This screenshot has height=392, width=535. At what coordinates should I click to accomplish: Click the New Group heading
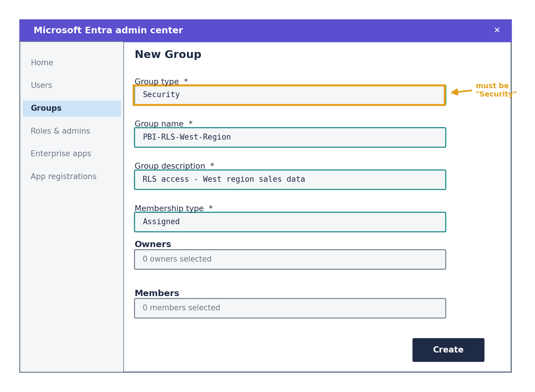click(x=168, y=55)
